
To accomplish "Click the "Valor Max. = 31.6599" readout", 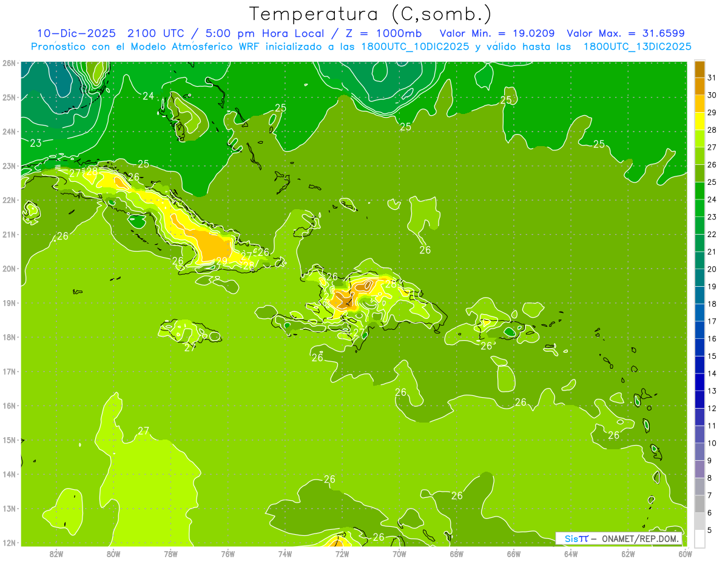I will pos(626,33).
